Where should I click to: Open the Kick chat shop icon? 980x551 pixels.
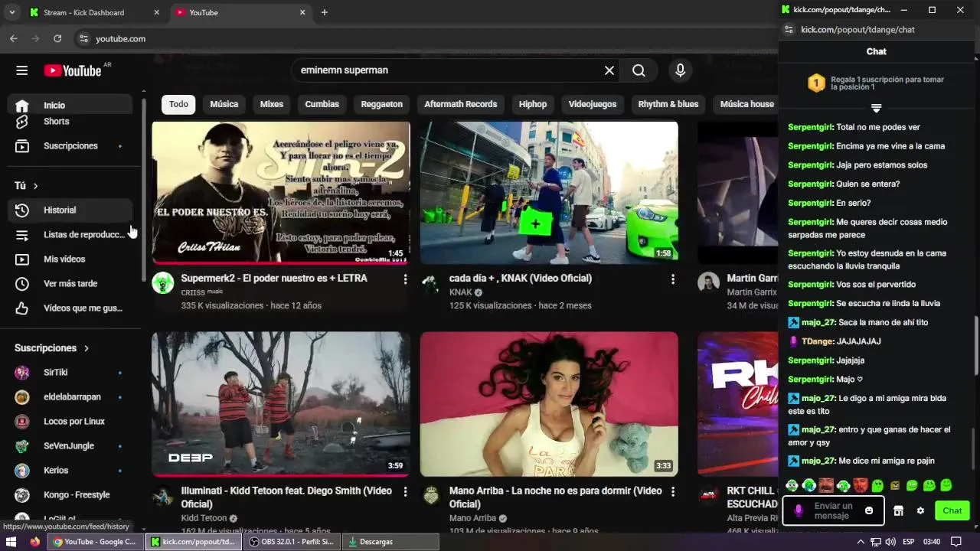click(899, 510)
